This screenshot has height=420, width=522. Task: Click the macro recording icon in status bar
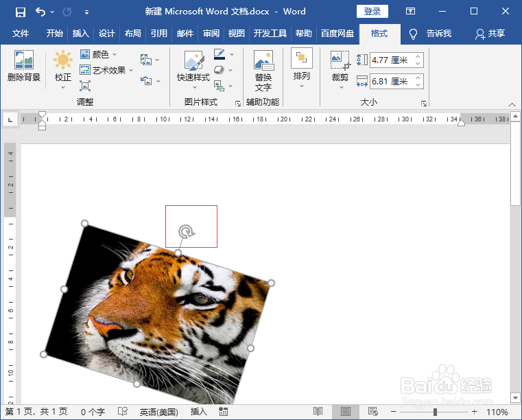pyautogui.click(x=224, y=412)
